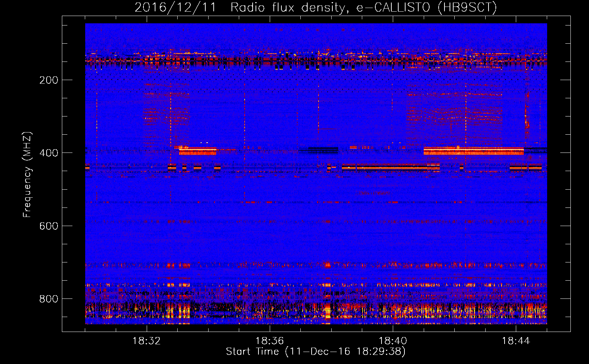The height and width of the screenshot is (364, 589).
Task: Click the '18:44' time tick label
Action: [x=516, y=341]
